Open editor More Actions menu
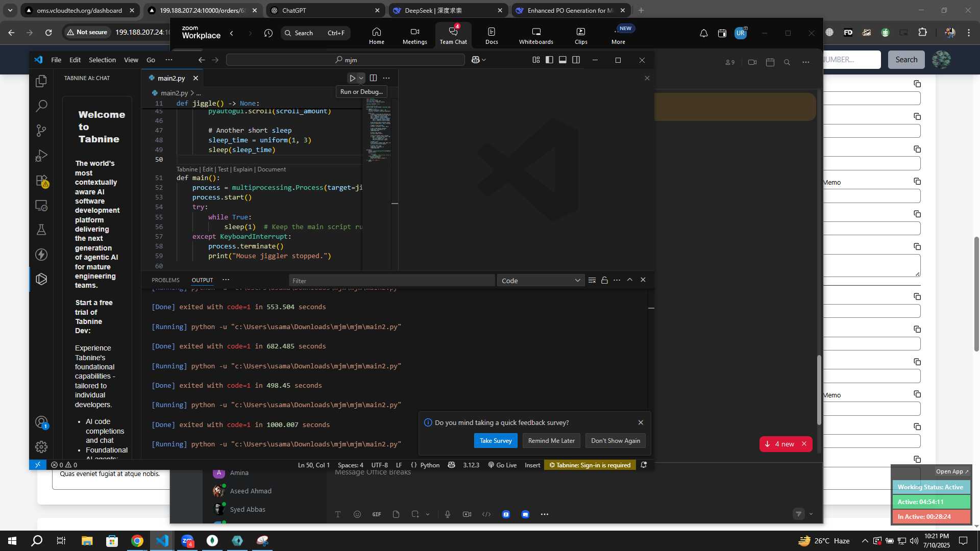This screenshot has height=551, width=980. pos(386,78)
